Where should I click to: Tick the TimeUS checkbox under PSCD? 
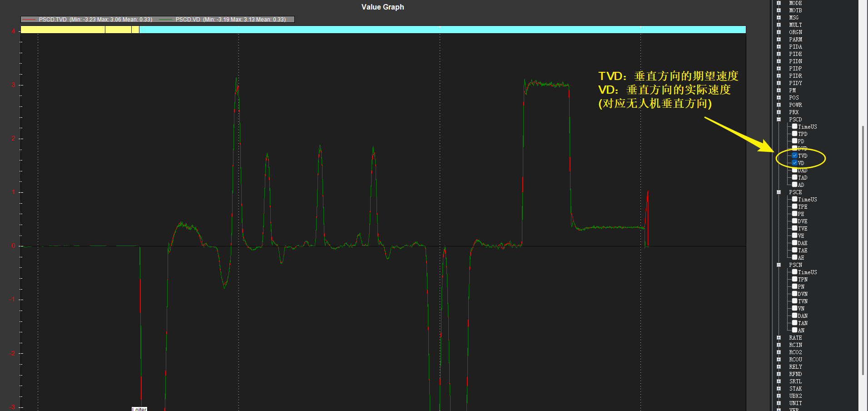[x=794, y=126]
